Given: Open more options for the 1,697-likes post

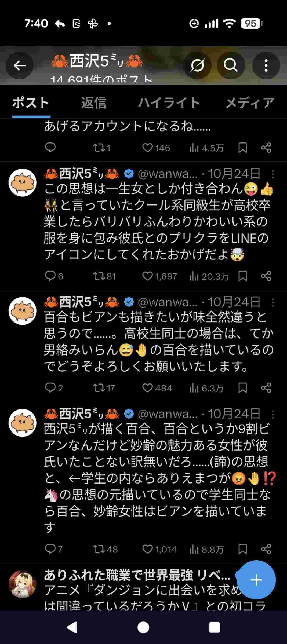Looking at the screenshot, I should click(273, 174).
